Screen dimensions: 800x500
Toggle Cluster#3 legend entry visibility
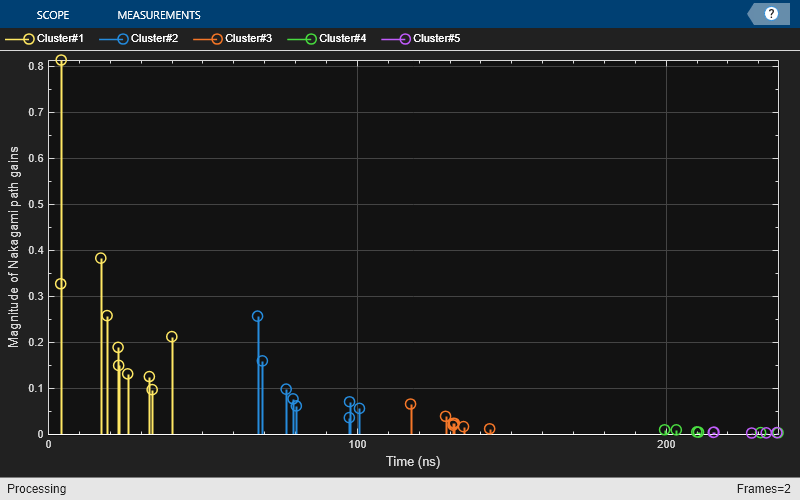click(233, 38)
